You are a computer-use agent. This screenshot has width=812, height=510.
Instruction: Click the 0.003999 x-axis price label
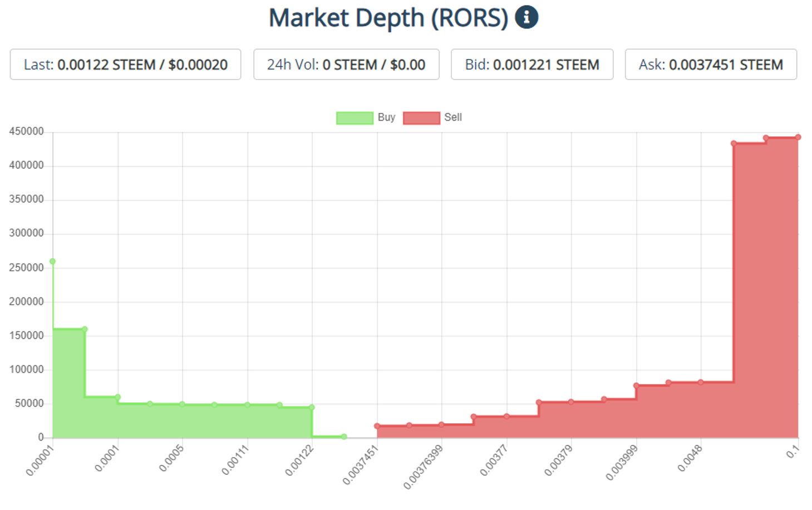tap(621, 462)
